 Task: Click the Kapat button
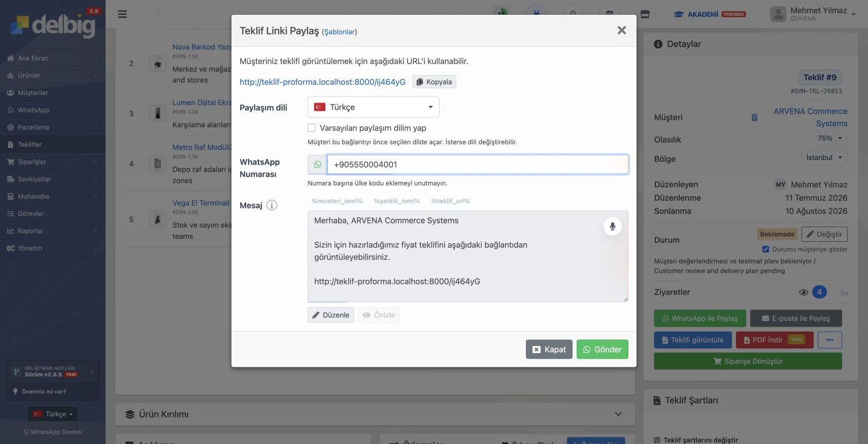pyautogui.click(x=549, y=350)
